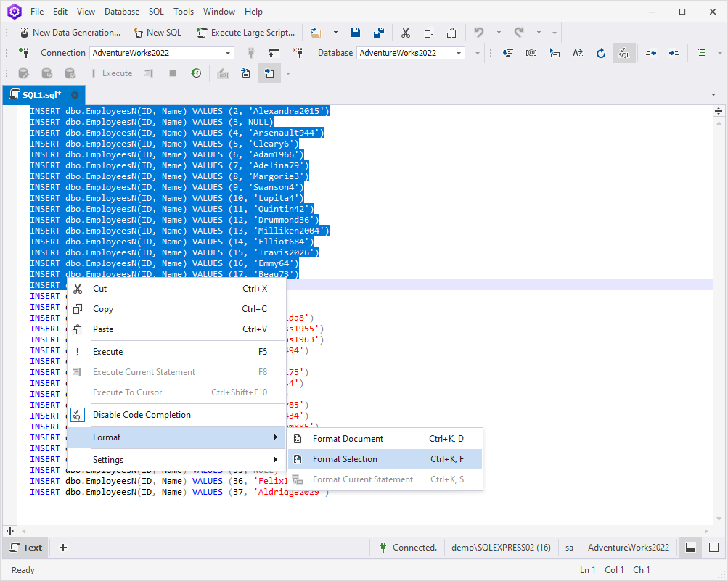Image resolution: width=728 pixels, height=581 pixels.
Task: Click demo\SQLEXPRESS02 (16) in status bar
Action: [x=501, y=548]
